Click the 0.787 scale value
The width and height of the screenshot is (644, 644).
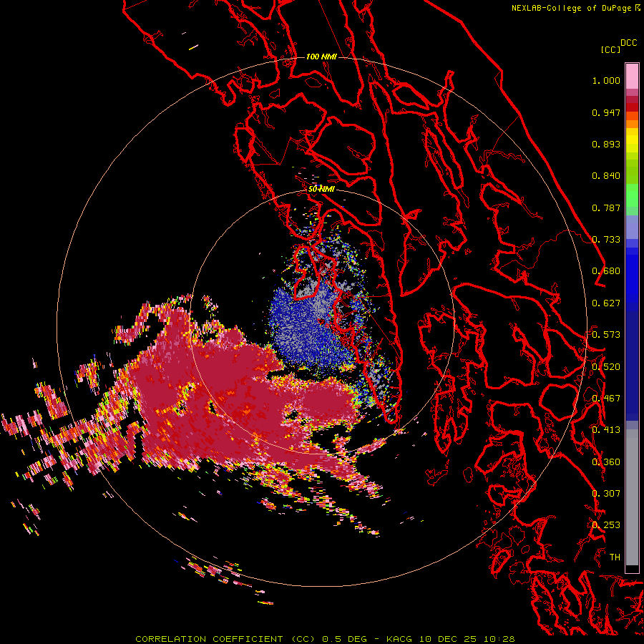(606, 208)
